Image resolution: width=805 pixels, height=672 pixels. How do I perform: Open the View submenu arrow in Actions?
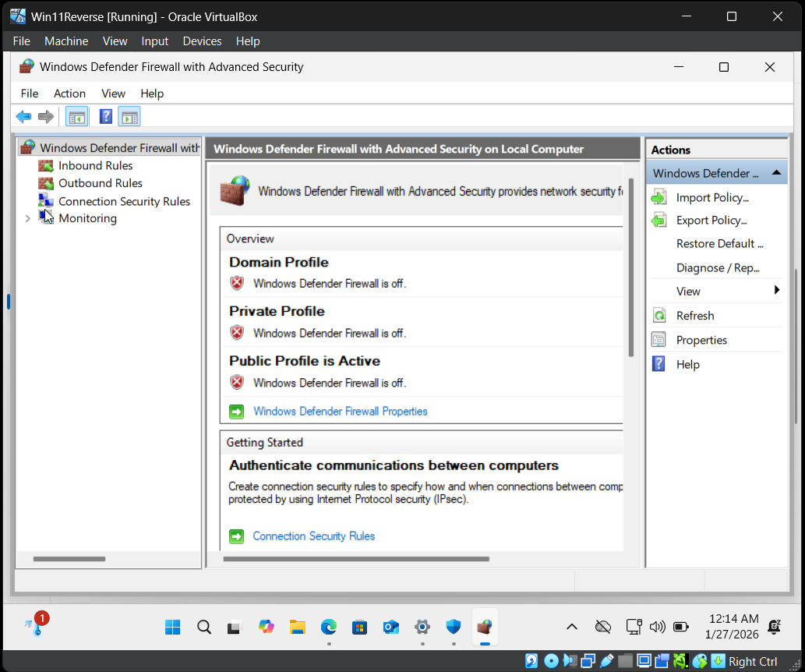776,291
